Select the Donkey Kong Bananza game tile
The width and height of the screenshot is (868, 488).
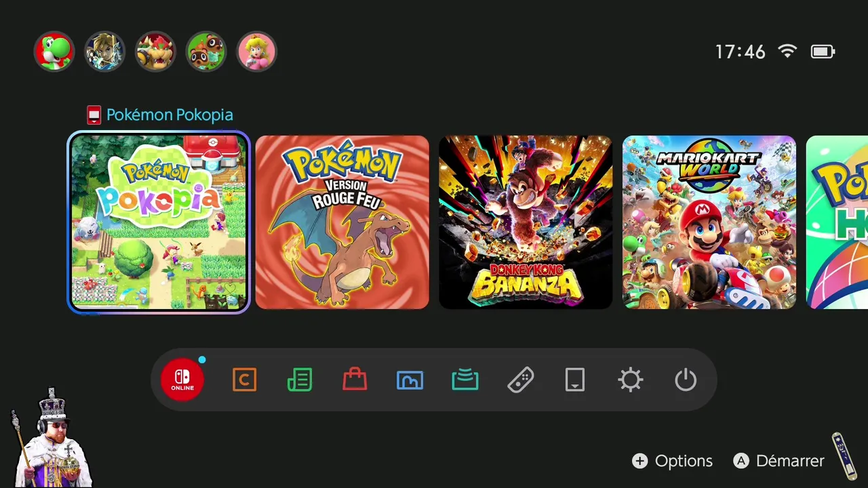coord(526,222)
